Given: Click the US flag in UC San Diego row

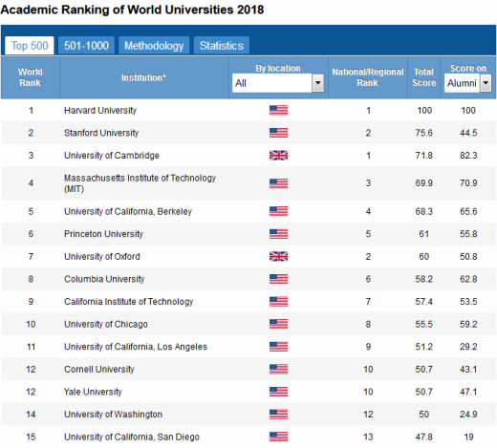Looking at the screenshot, I should click(x=278, y=437).
